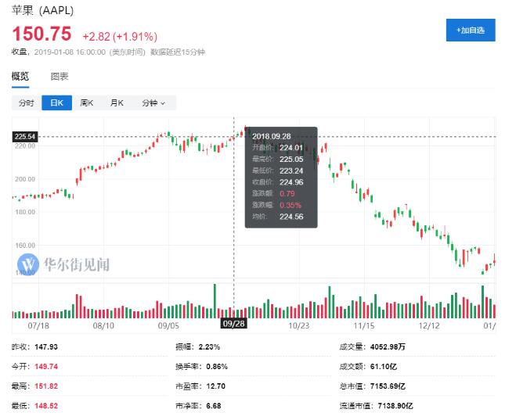Click the tallest green volume bar near 09/28
516x420 pixels.
point(214,300)
